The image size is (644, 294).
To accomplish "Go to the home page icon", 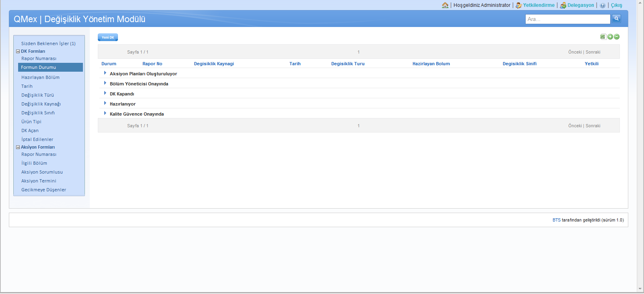I will 445,5.
